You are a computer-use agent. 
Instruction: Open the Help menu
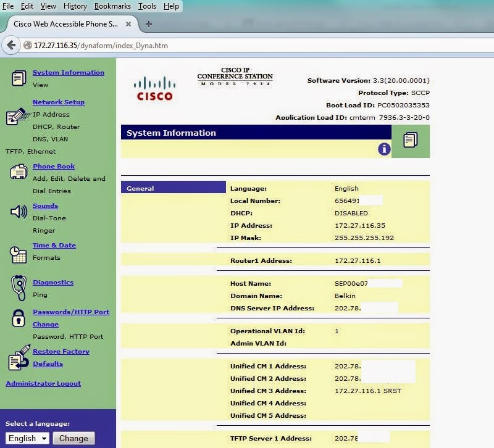pos(171,6)
